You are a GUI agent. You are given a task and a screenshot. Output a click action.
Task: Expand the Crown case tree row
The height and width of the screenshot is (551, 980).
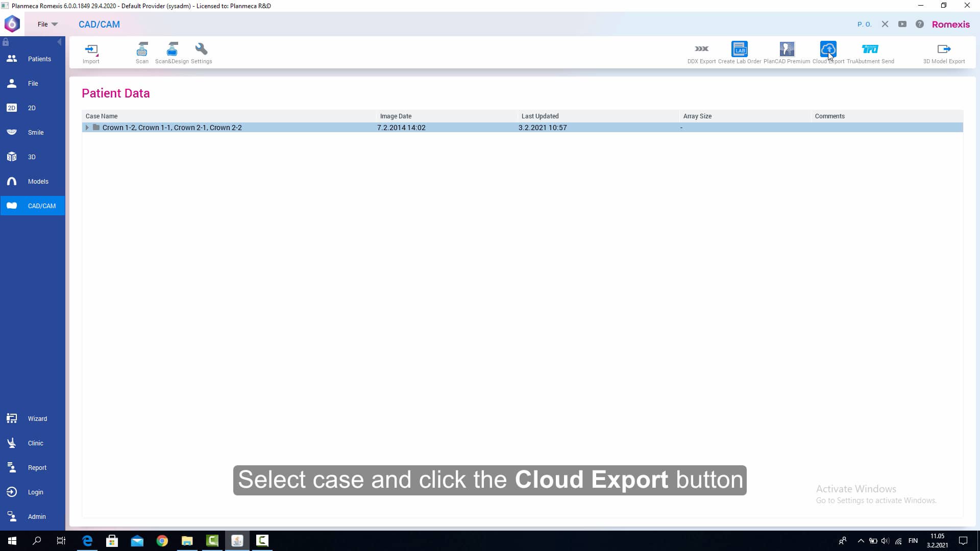pos(87,128)
